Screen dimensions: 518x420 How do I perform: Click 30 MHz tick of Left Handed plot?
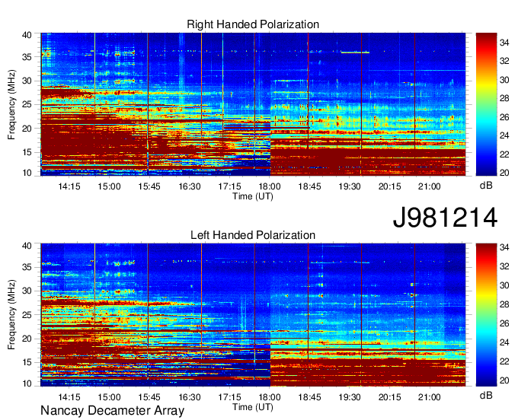click(x=27, y=291)
